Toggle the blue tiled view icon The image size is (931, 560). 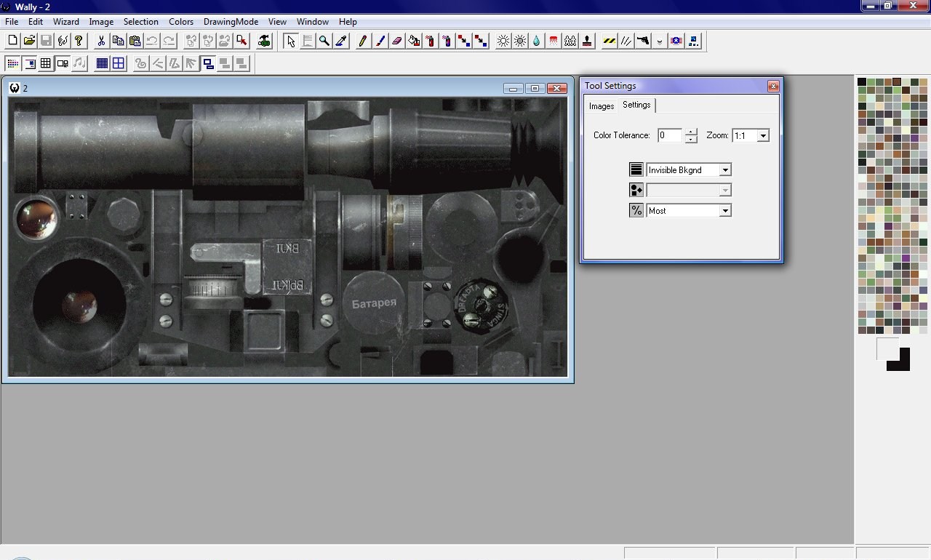(x=102, y=63)
